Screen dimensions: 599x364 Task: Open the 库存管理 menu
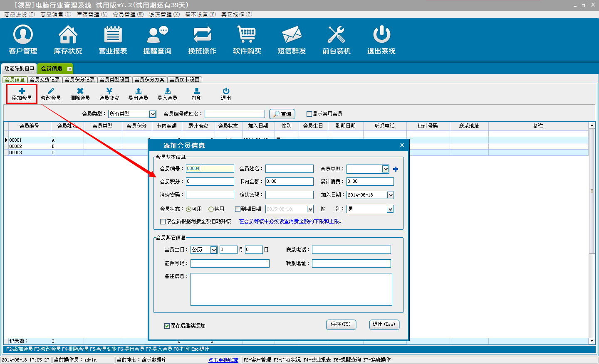click(x=92, y=15)
